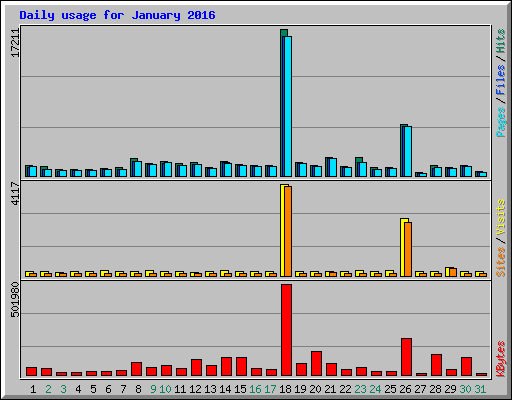This screenshot has width=512, height=400.
Task: Click day label 7 on x-axis
Action: tap(123, 389)
